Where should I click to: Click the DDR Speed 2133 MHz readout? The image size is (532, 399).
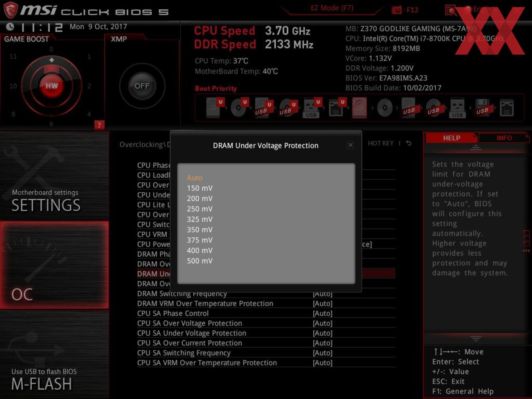[x=254, y=44]
